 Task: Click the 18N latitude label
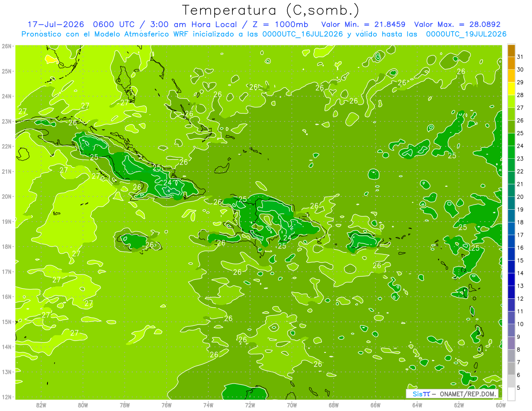7,247
